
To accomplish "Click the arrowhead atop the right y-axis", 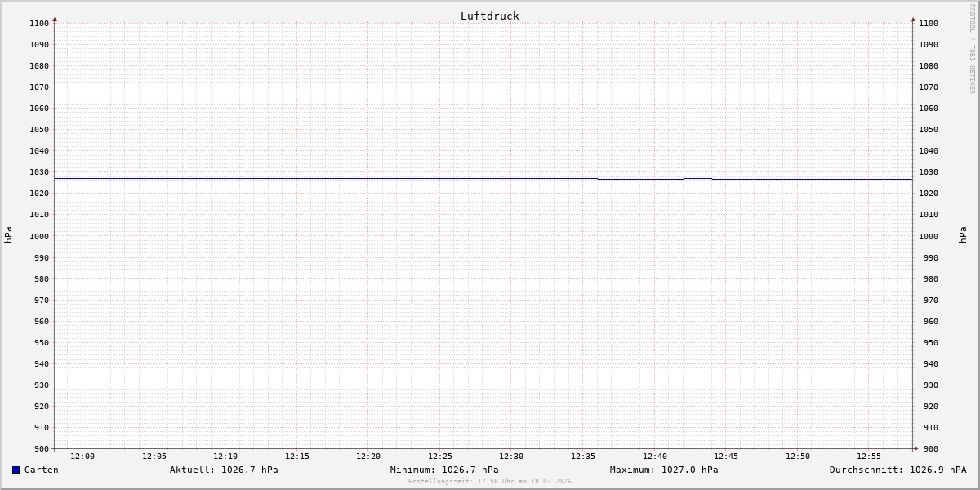I will coord(913,19).
